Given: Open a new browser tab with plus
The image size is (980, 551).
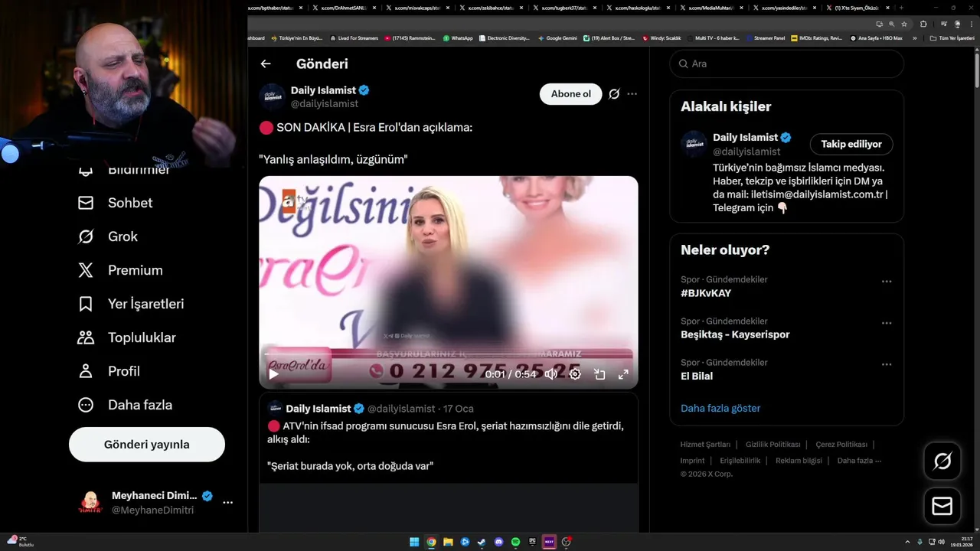Looking at the screenshot, I should click(903, 8).
